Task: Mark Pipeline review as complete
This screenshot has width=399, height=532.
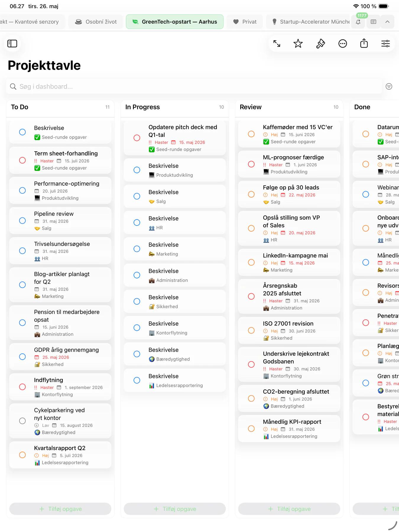Action: tap(22, 220)
